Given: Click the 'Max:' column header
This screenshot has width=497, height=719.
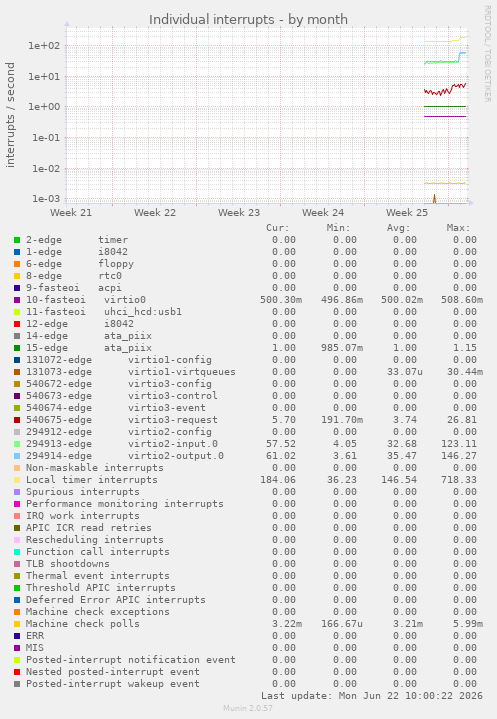Looking at the screenshot, I should point(458,228).
